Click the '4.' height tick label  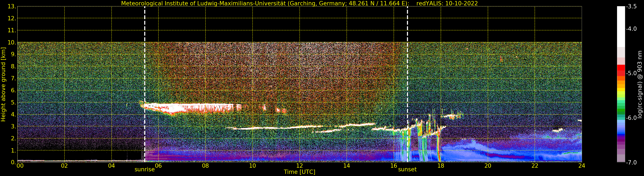13,114
